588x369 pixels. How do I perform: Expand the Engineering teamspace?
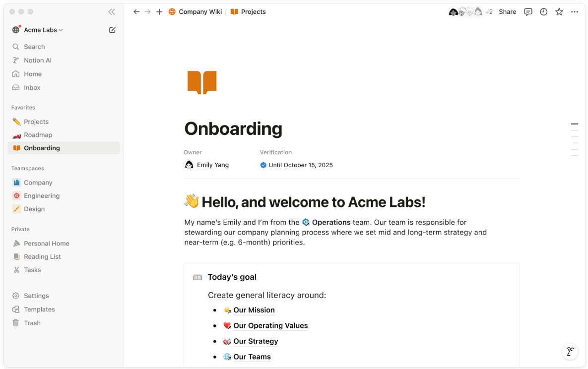[42, 195]
